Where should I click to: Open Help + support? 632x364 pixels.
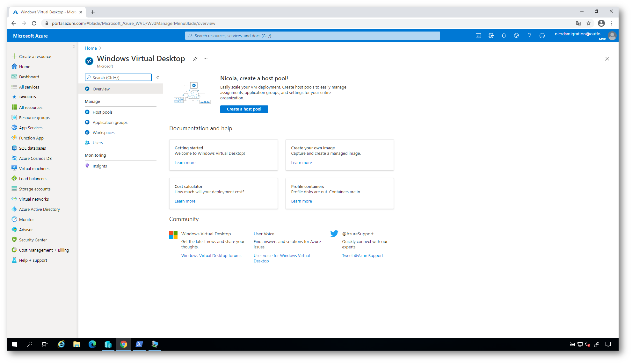29,260
